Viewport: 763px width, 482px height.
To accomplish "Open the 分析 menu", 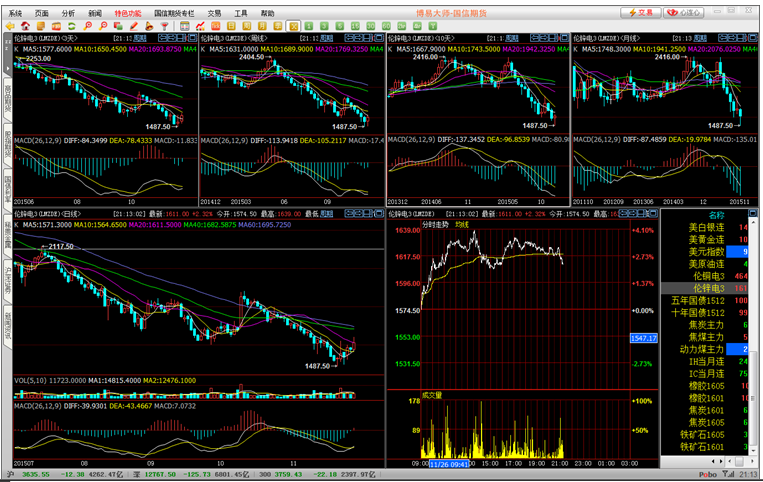I will pos(68,13).
